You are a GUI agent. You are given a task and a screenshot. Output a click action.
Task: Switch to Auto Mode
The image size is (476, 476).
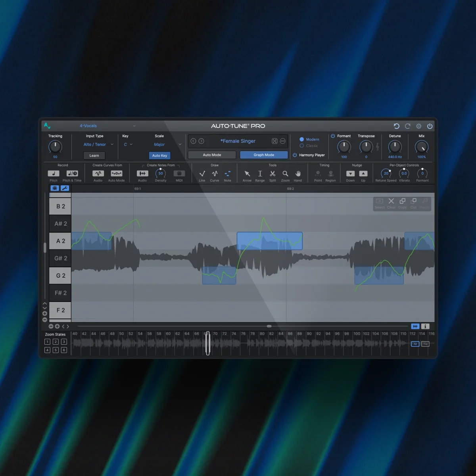pos(212,155)
